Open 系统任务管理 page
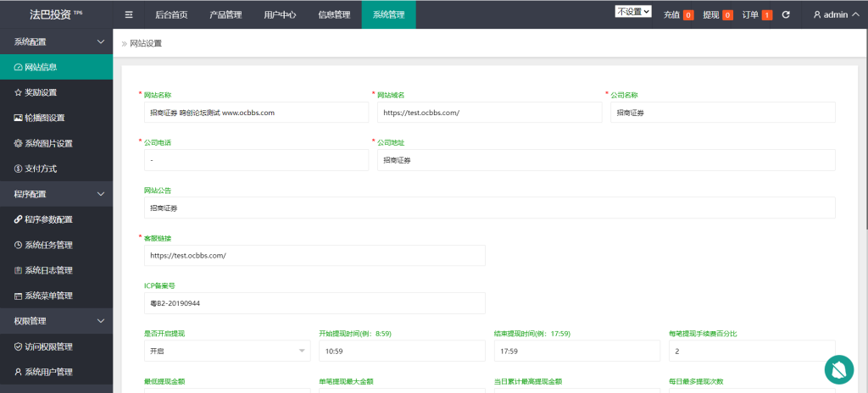Screen dimensions: 868x393 click(x=57, y=246)
